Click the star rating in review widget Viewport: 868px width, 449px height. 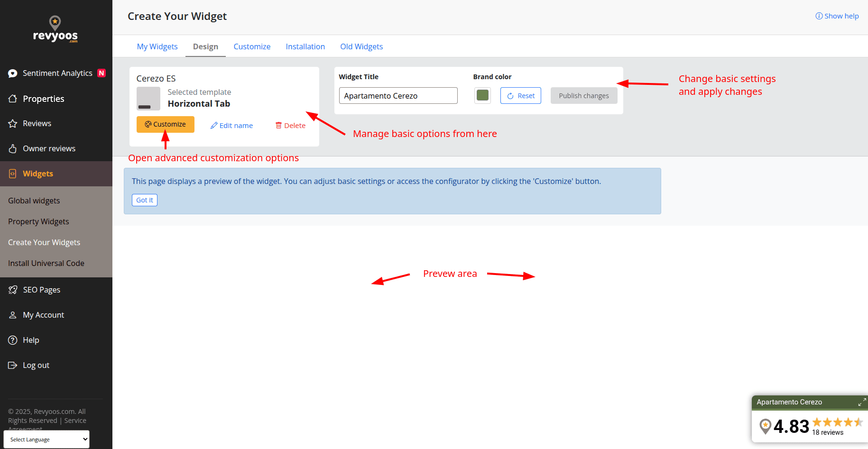[x=838, y=422]
